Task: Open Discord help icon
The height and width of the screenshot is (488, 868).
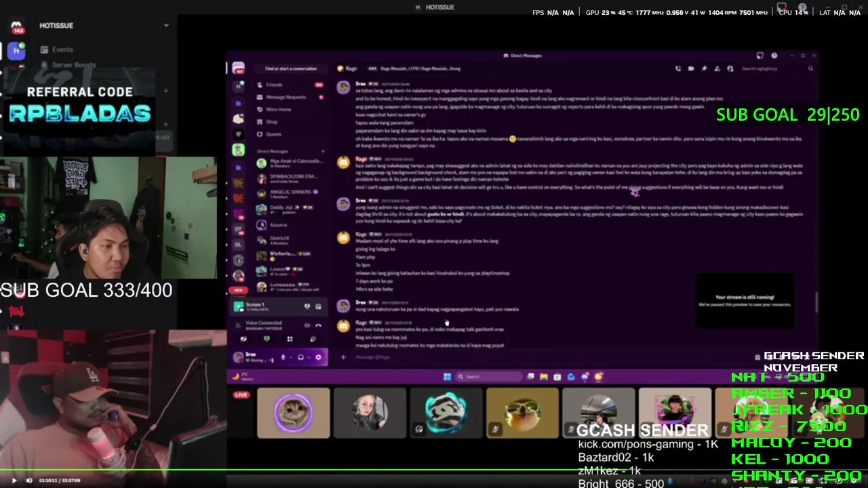Action: pos(774,56)
